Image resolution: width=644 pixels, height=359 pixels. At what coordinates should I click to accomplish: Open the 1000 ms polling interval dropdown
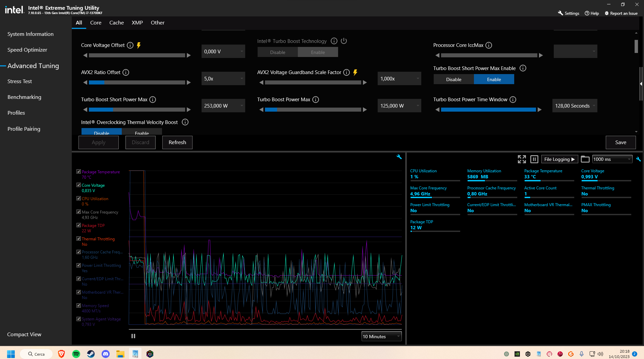click(x=612, y=159)
